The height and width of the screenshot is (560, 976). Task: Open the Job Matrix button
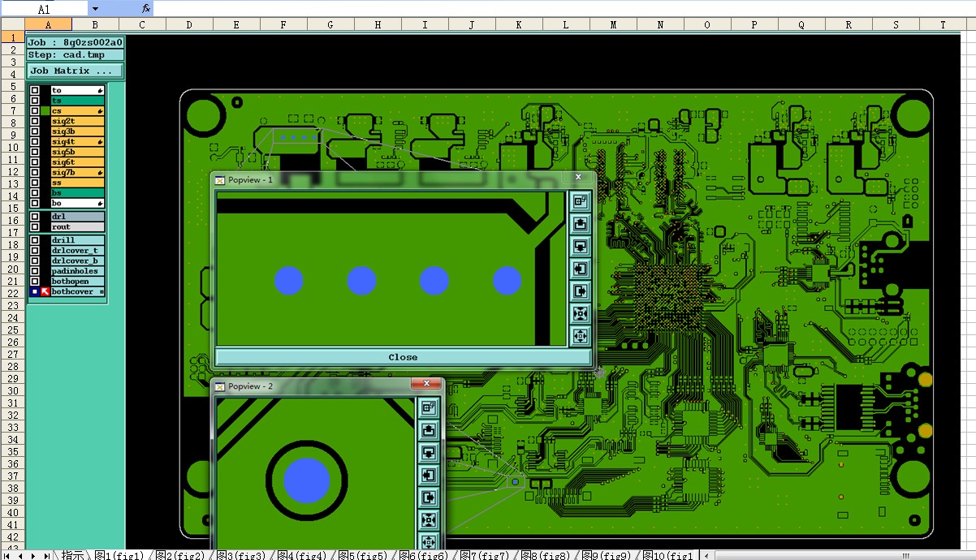tap(76, 71)
